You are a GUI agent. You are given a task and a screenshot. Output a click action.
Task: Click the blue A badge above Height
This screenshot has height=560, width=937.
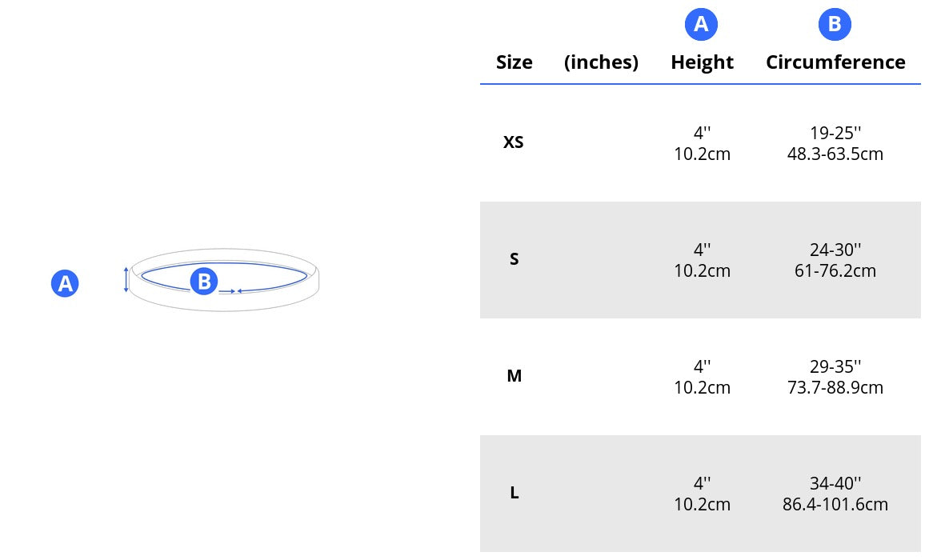[x=701, y=25]
